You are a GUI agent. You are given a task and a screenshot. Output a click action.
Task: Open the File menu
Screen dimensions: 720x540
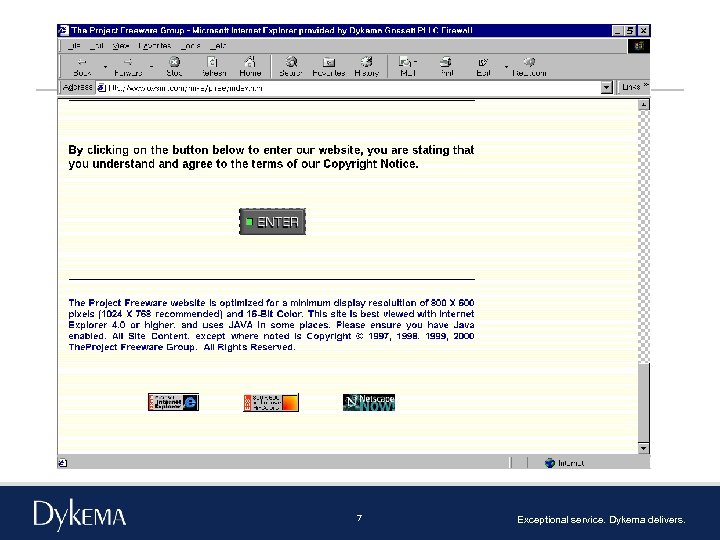tap(74, 45)
